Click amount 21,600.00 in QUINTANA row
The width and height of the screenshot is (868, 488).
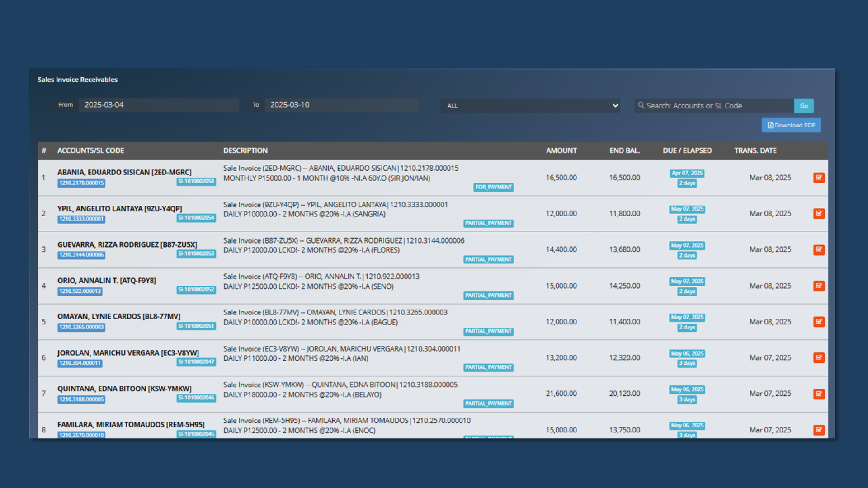tap(561, 394)
